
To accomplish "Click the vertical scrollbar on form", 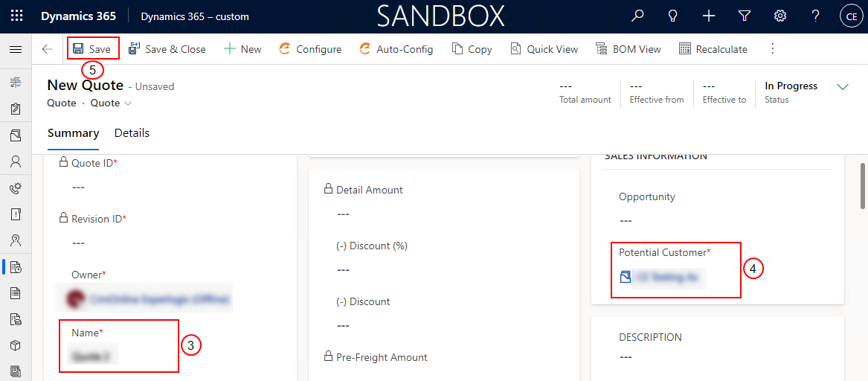I will [863, 186].
